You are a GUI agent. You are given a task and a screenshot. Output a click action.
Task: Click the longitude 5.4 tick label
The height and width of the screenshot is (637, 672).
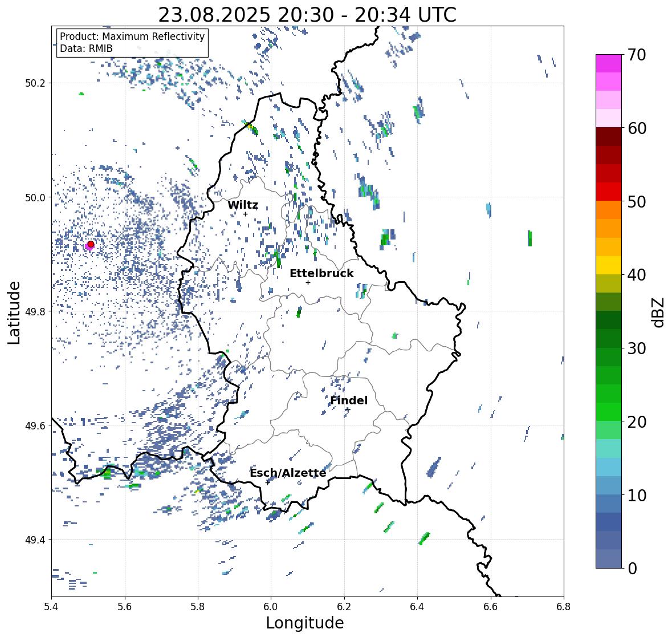(51, 607)
